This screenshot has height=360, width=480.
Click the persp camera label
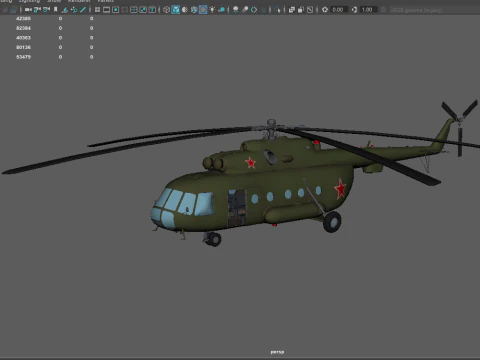[x=277, y=352]
